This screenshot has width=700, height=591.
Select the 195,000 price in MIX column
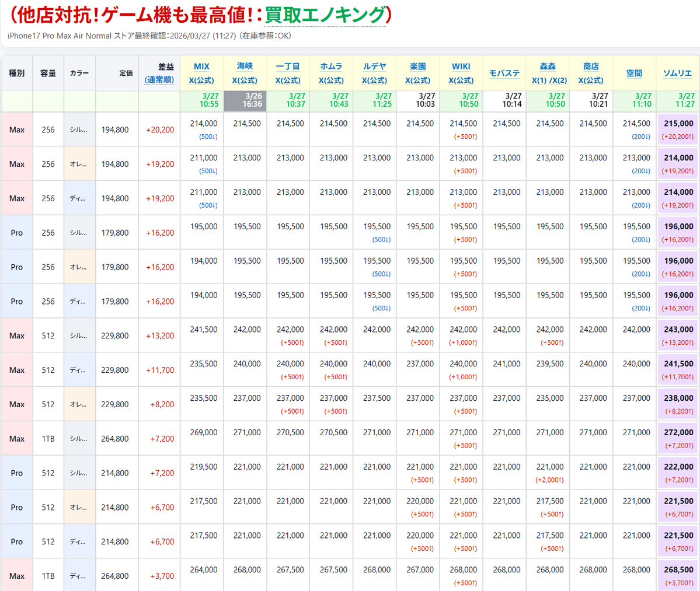[x=204, y=226]
